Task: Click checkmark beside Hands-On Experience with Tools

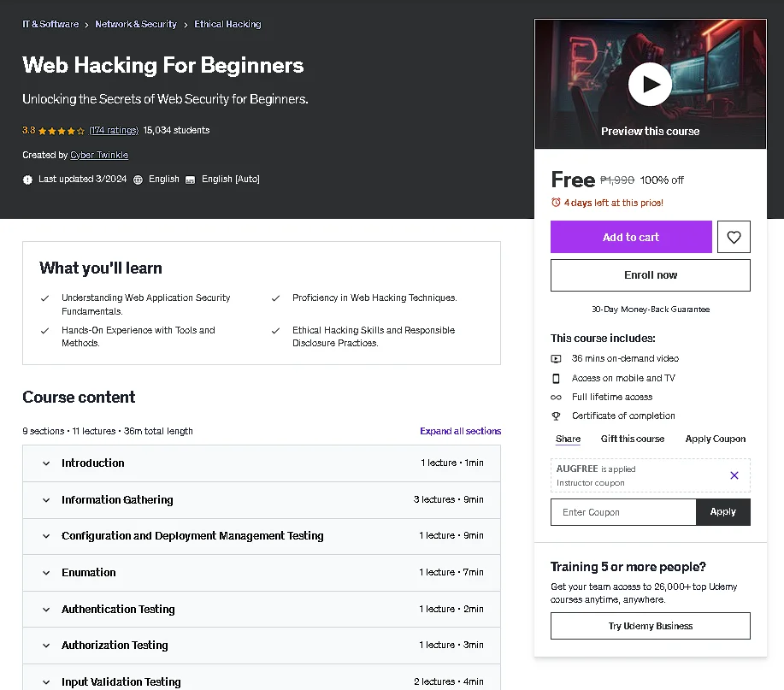Action: pos(45,331)
